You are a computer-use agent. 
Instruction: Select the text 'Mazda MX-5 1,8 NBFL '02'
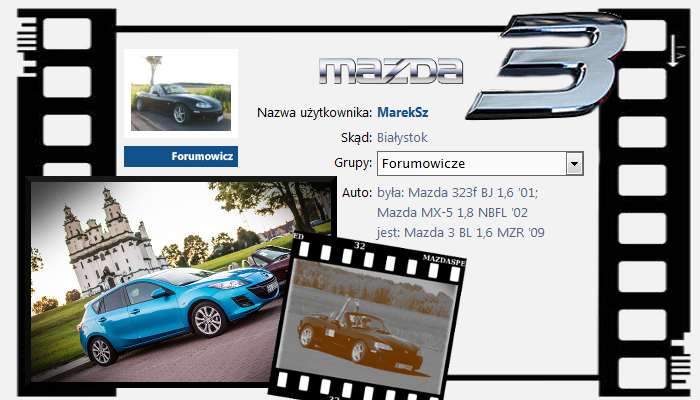pyautogui.click(x=452, y=212)
